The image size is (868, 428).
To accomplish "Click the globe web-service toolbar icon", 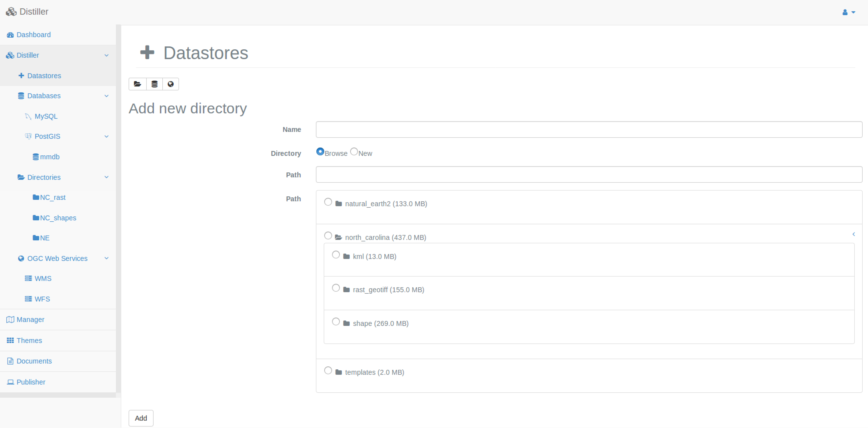I will (170, 84).
